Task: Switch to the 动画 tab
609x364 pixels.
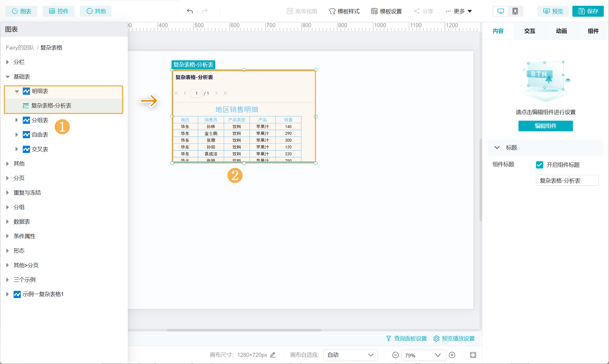Action: [561, 31]
